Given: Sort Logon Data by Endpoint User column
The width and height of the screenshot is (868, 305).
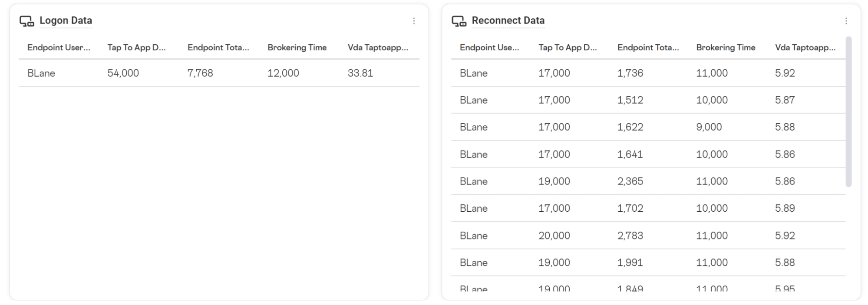Looking at the screenshot, I should click(x=59, y=47).
